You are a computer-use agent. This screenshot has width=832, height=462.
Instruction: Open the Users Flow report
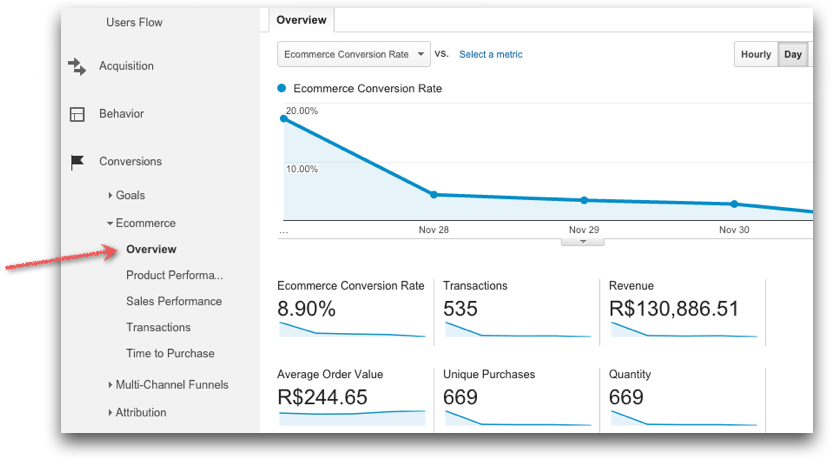[134, 22]
